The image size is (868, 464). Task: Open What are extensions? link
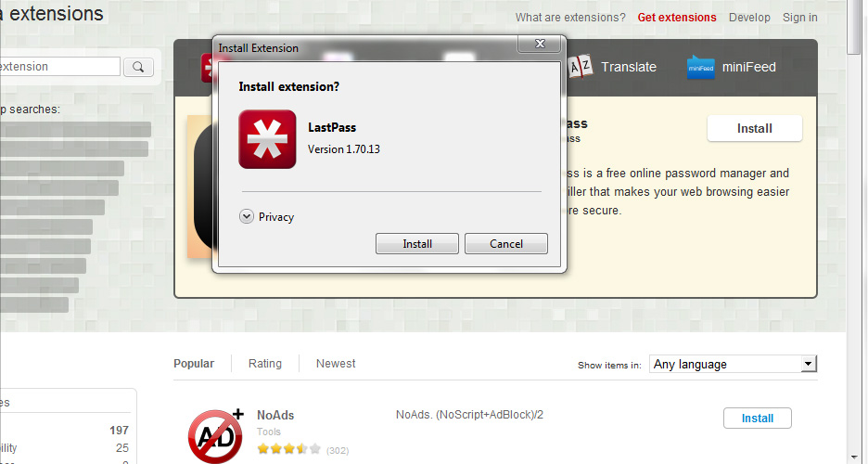pos(570,17)
